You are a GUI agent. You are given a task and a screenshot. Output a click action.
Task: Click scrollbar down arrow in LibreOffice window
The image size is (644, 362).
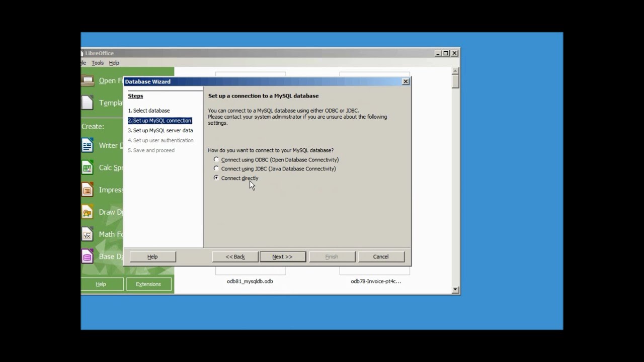[x=455, y=290]
